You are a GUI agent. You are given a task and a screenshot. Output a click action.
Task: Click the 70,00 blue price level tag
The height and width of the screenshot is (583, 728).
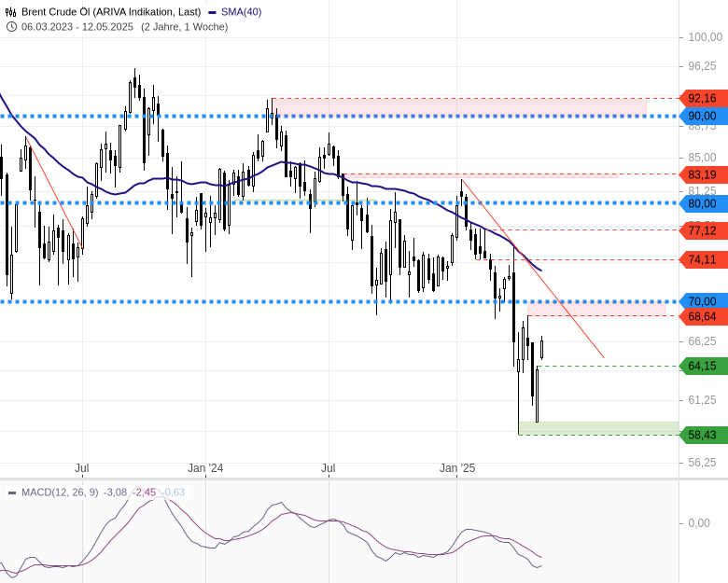click(703, 301)
